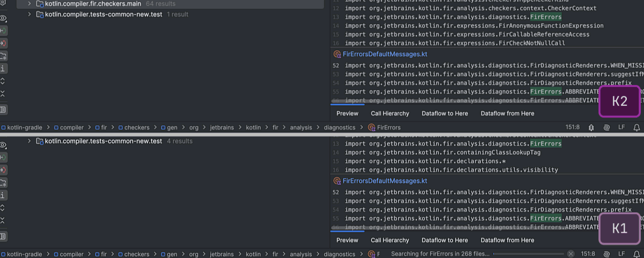Click the AI assistant swirl icon in bottom status bar
The image size is (644, 258).
tap(606, 254)
